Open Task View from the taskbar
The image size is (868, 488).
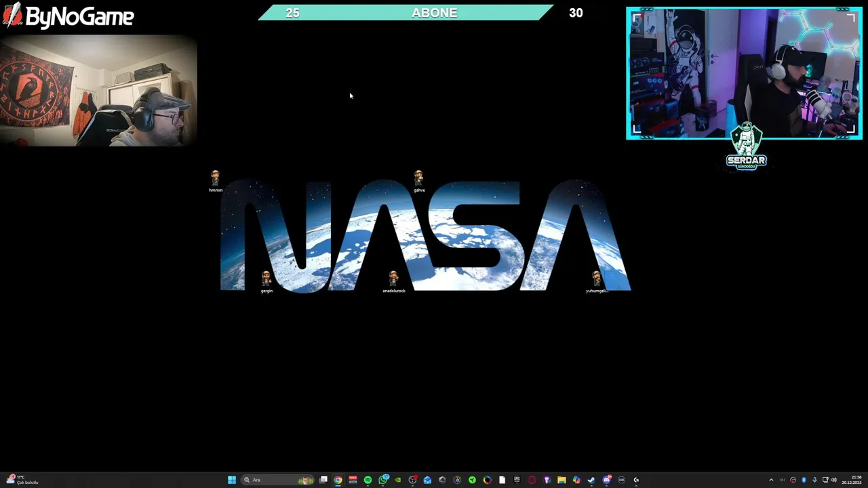click(x=323, y=480)
